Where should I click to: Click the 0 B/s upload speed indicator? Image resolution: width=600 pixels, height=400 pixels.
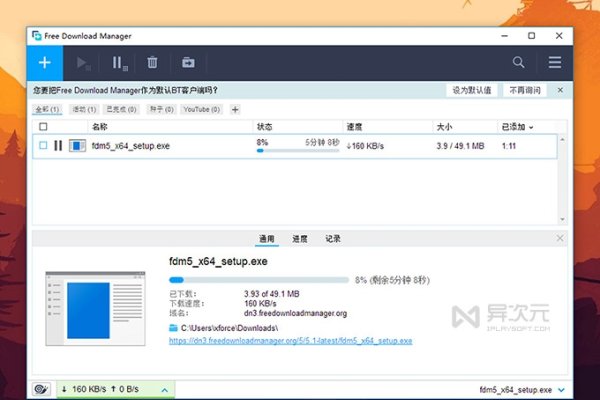[x=125, y=389]
